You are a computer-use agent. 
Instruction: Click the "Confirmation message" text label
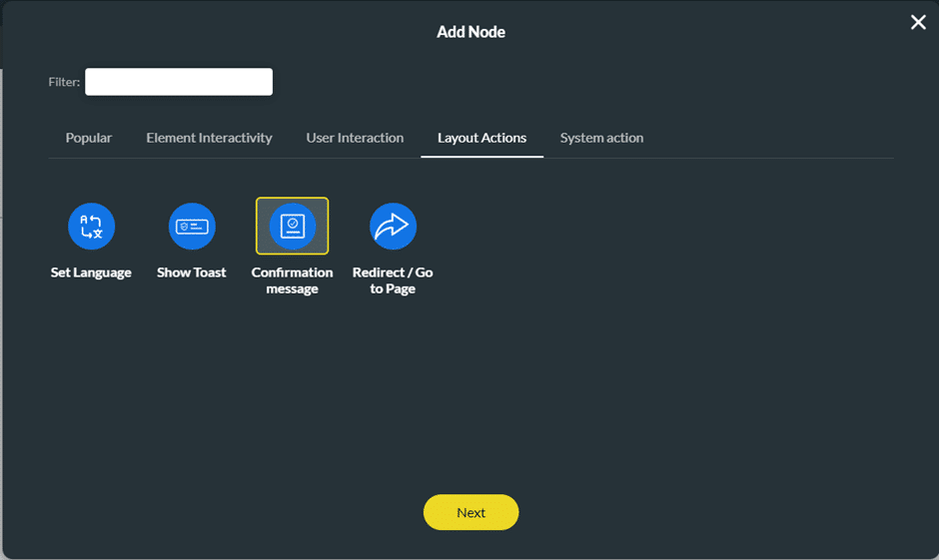[292, 280]
